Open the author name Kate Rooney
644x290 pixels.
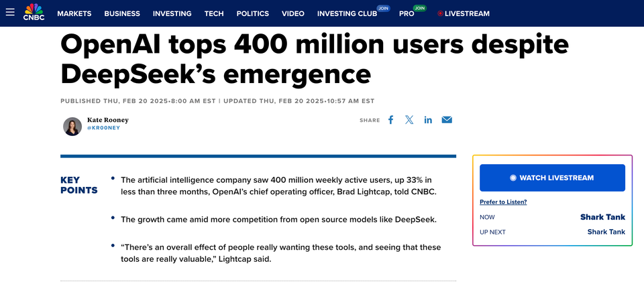(107, 120)
